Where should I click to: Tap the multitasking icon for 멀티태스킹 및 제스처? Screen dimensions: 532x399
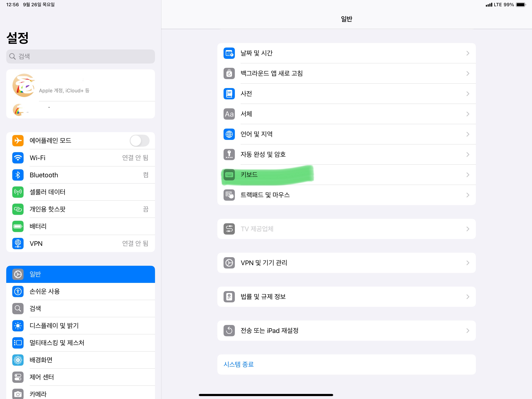click(x=18, y=343)
